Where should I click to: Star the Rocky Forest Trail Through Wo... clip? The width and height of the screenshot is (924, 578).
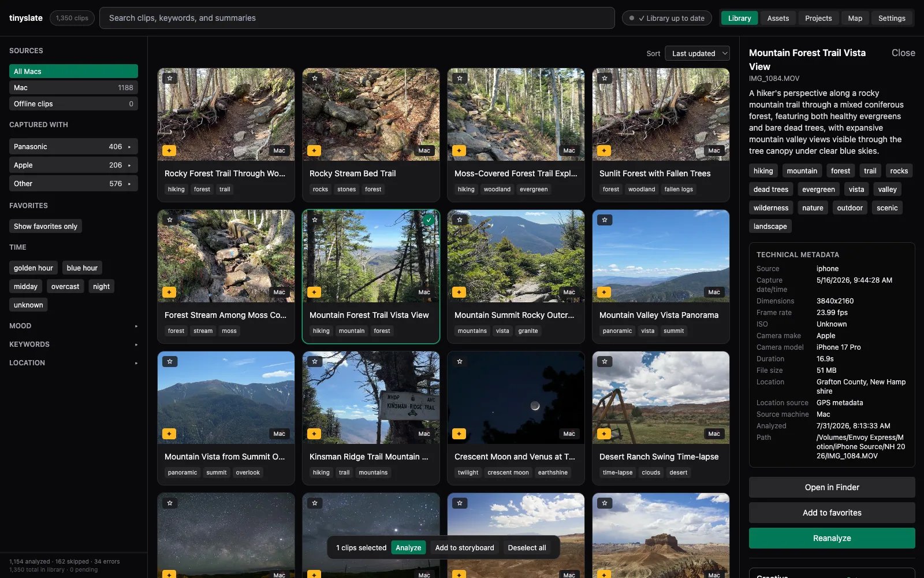point(170,78)
